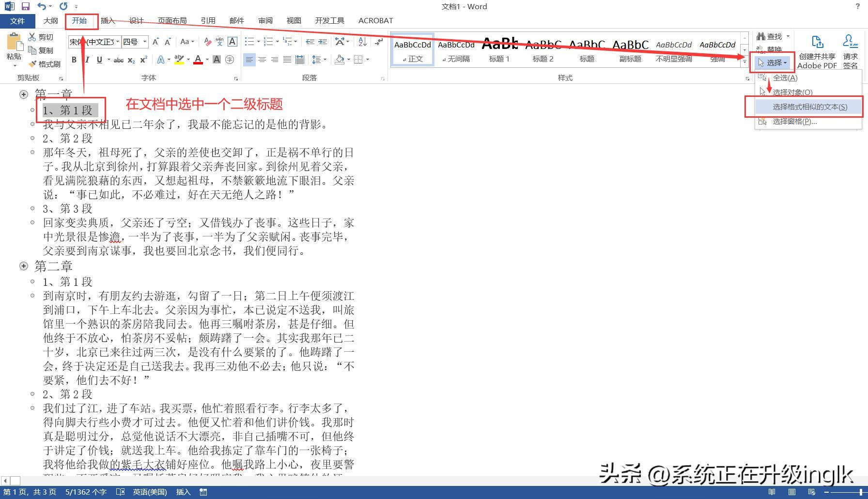Click the yellow text highlight color button

coord(179,60)
